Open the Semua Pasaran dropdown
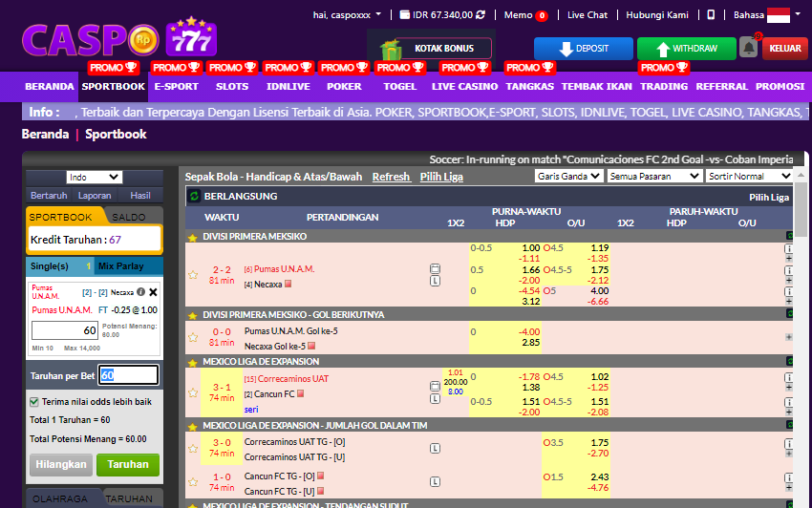 tap(654, 176)
